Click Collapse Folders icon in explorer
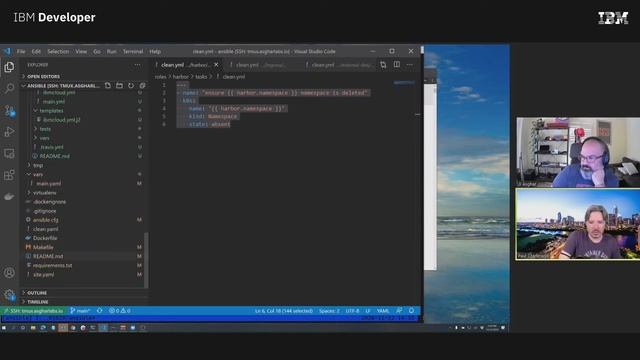Viewport: 640px width, 360px height. tap(142, 86)
